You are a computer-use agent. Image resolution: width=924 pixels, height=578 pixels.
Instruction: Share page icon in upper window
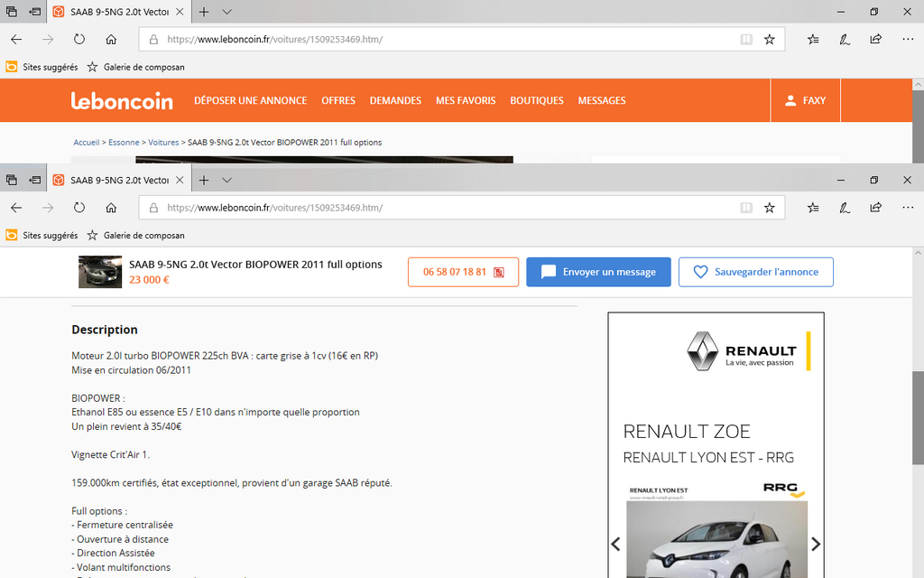[875, 39]
